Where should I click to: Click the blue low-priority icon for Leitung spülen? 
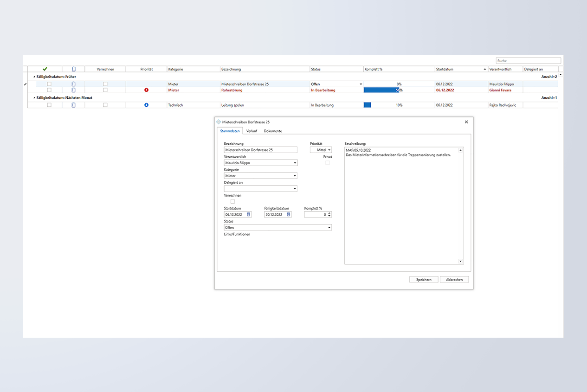tap(146, 105)
